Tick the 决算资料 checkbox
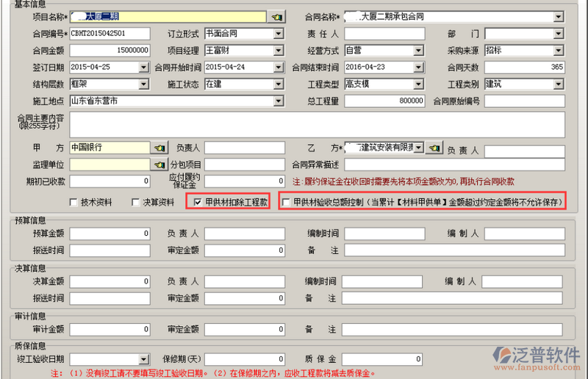Viewport: 588px width, 379px height. click(x=136, y=202)
